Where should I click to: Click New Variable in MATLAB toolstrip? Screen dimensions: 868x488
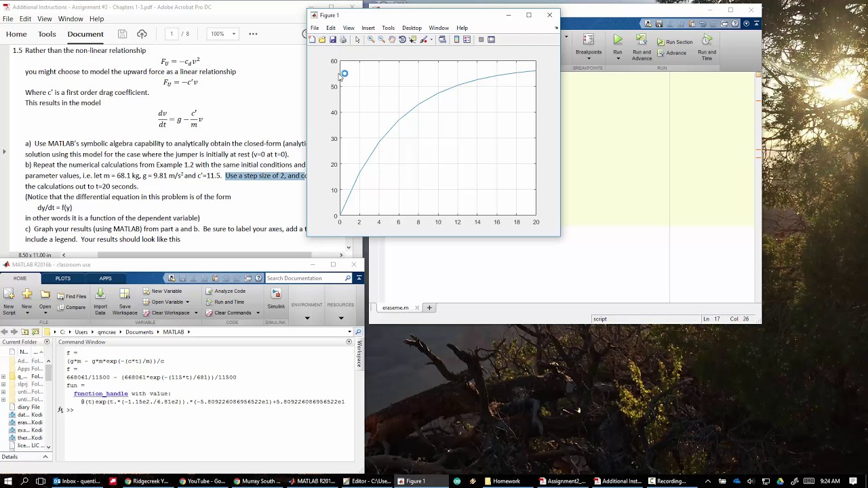click(x=162, y=291)
